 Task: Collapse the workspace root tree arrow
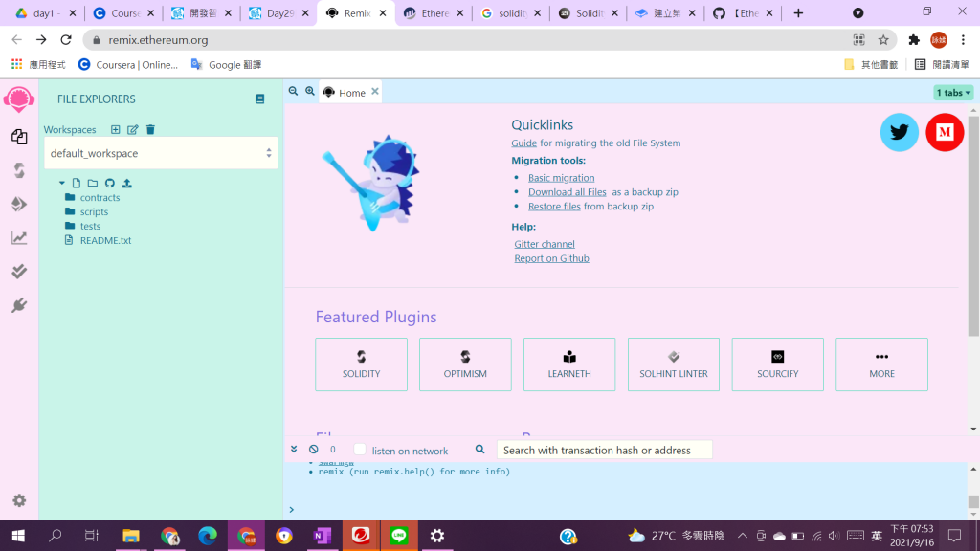(x=62, y=183)
